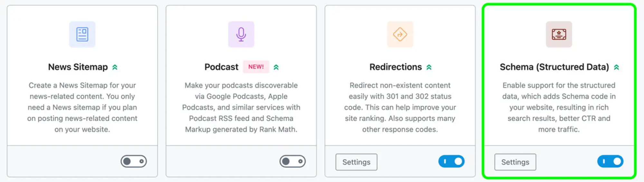Screen dimensions: 644x182
Task: Click the green chevron beside News Sitemap
Action: pyautogui.click(x=115, y=67)
